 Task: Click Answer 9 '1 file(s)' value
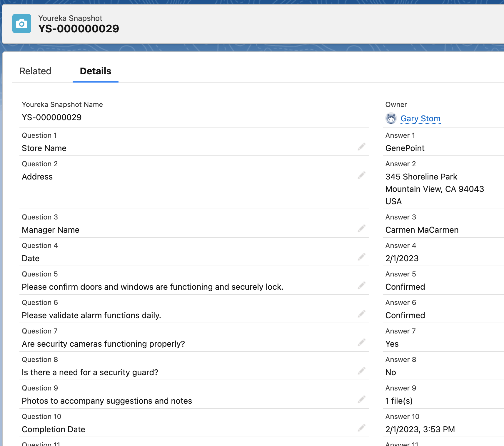point(399,401)
